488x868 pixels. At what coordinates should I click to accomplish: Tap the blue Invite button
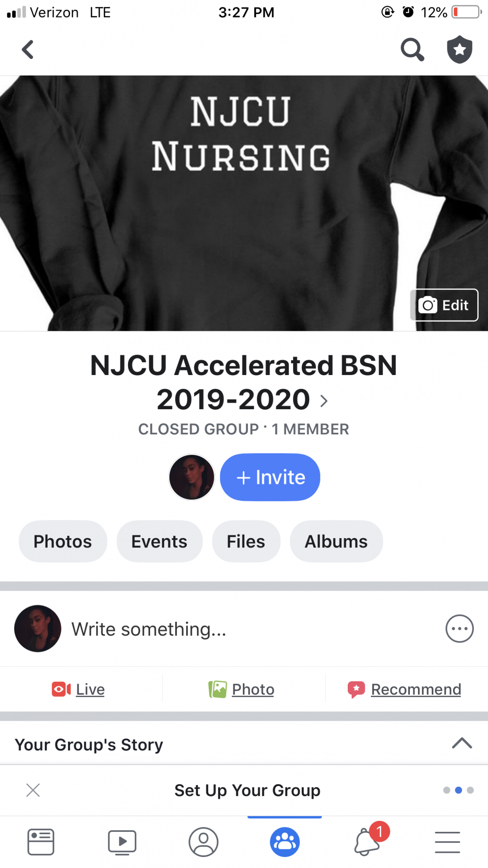click(270, 477)
